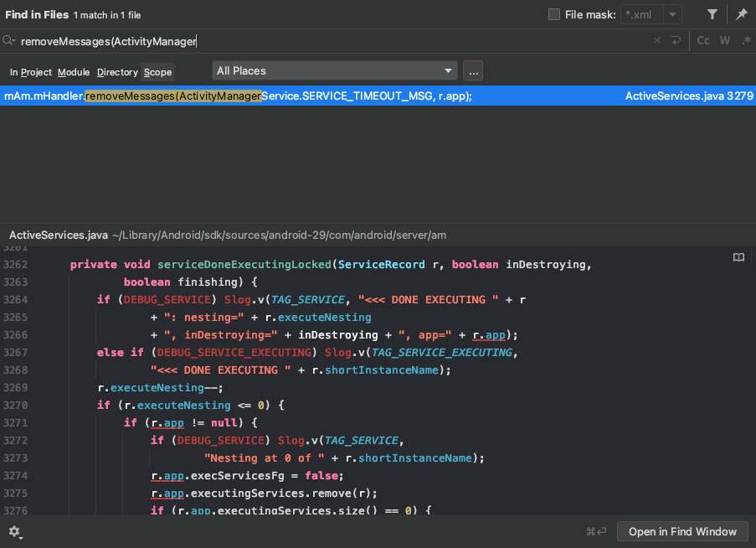Open the All Places scope dropdown
Image resolution: width=756 pixels, height=548 pixels.
point(335,71)
